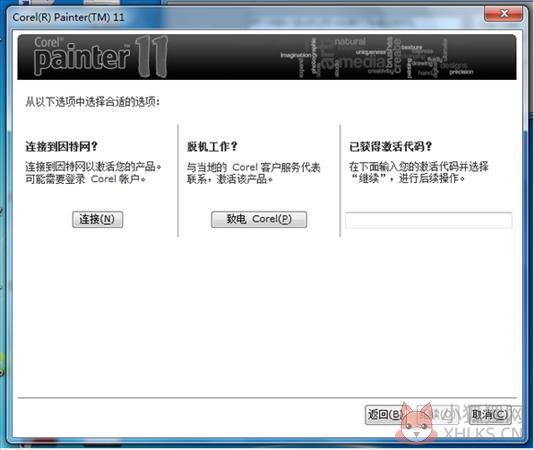Screen dimensions: 534x450
Task: Click the 致电 Corel(P) button
Action: click(259, 219)
